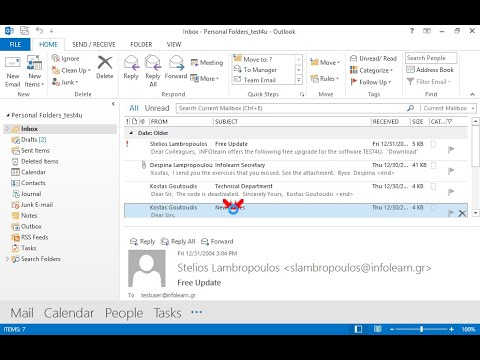Viewport: 480px width, 360px height.
Task: Open the Categorize dropdown
Action: click(x=372, y=70)
